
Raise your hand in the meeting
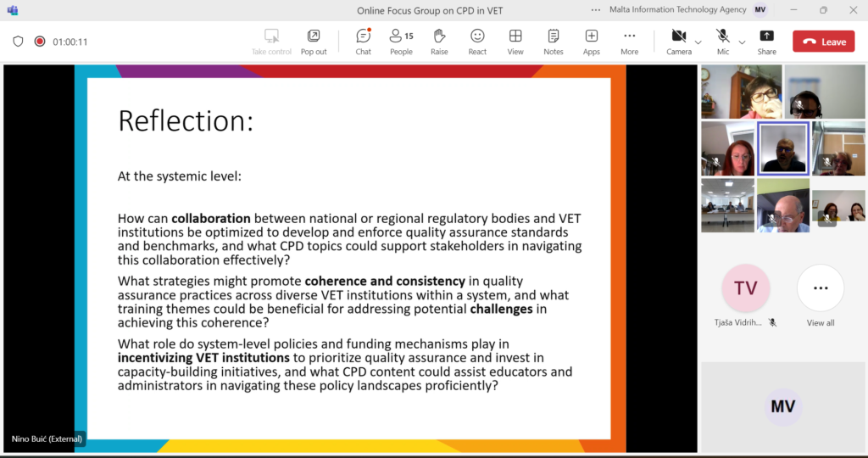(439, 41)
